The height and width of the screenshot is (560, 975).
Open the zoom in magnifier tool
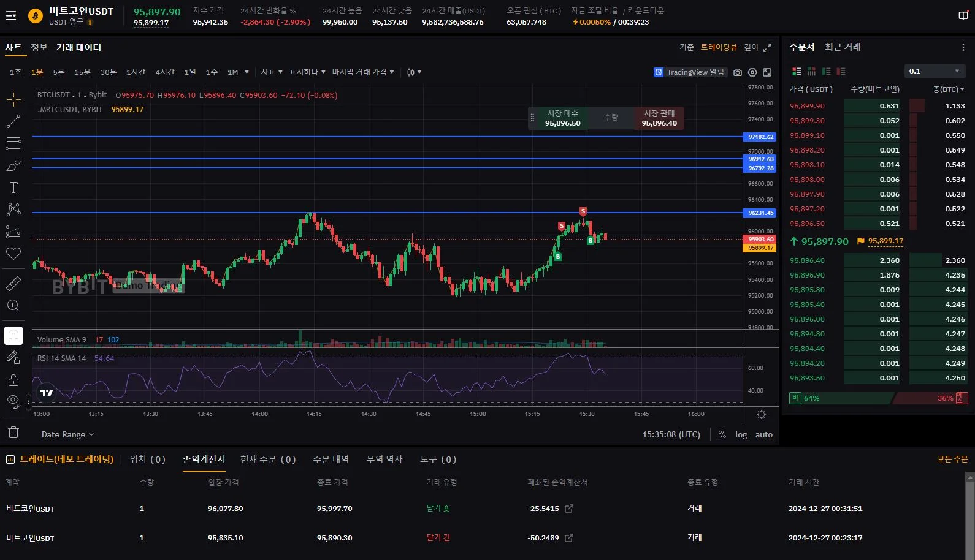pos(13,305)
